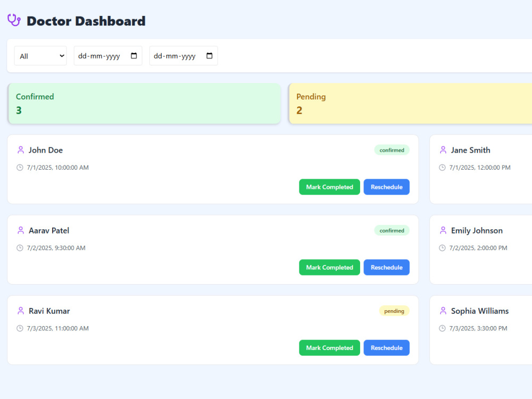Open the second date picker calendar icon

point(209,56)
